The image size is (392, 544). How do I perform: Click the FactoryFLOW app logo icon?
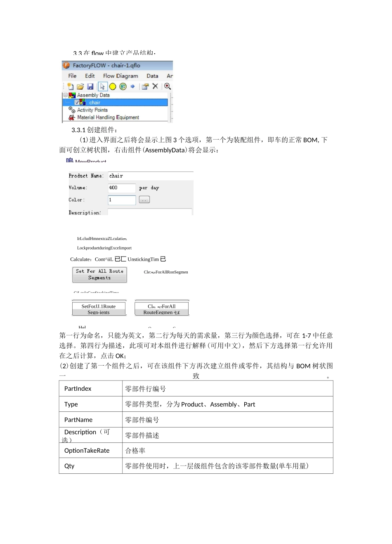[x=66, y=65]
